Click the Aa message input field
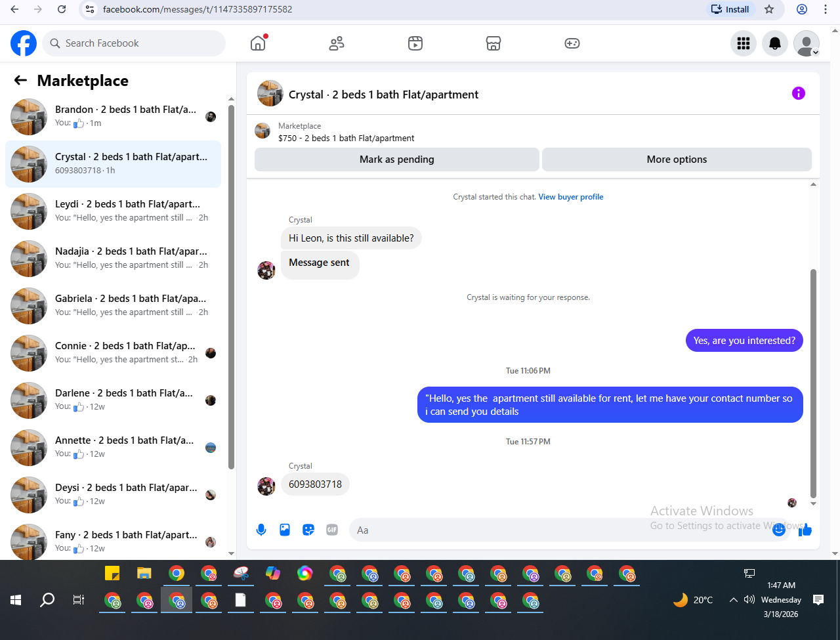 tap(561, 530)
